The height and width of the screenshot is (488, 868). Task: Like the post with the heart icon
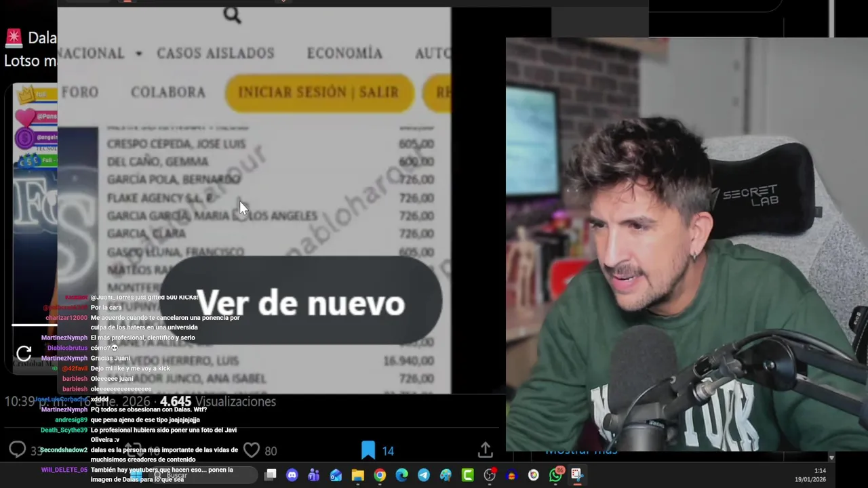[252, 450]
